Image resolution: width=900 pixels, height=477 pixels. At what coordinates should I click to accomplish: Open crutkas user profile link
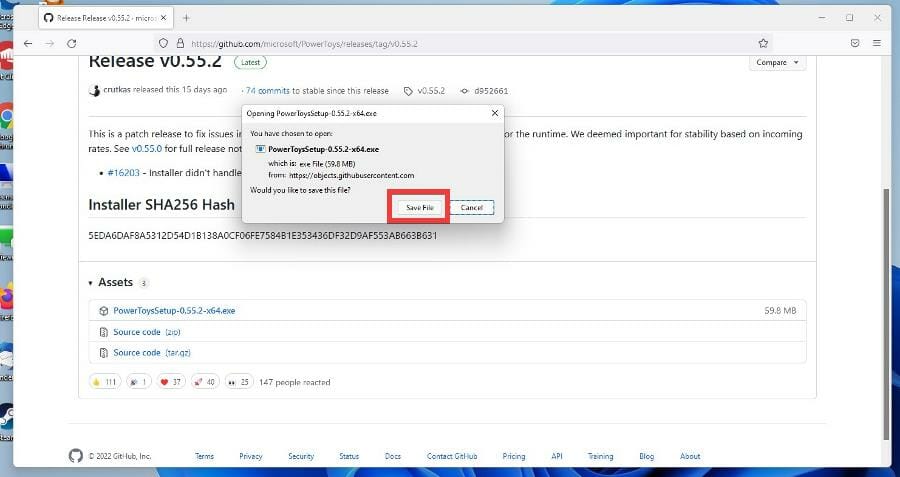(x=117, y=90)
